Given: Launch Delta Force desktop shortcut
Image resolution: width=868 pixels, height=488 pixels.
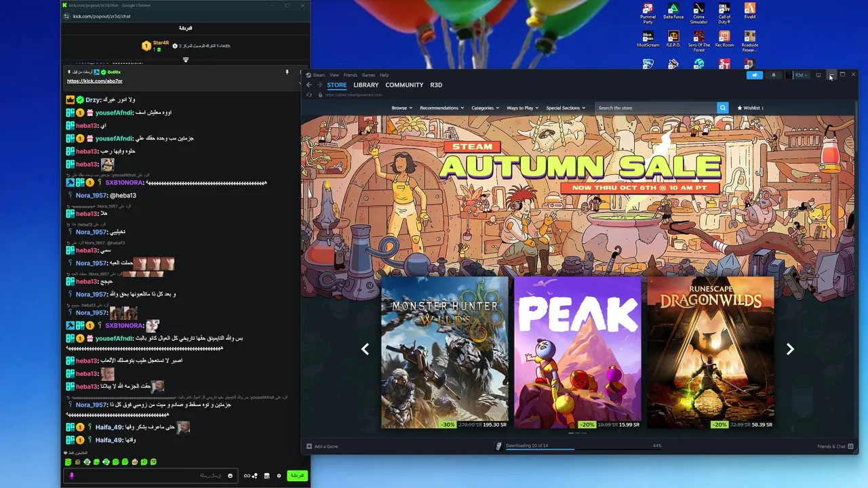Looking at the screenshot, I should pos(673,12).
